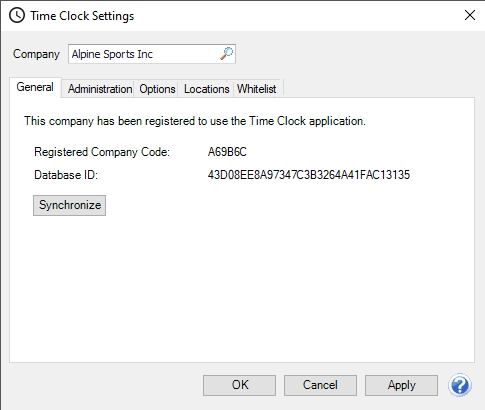Open the Options tab
485x410 pixels.
[x=157, y=89]
